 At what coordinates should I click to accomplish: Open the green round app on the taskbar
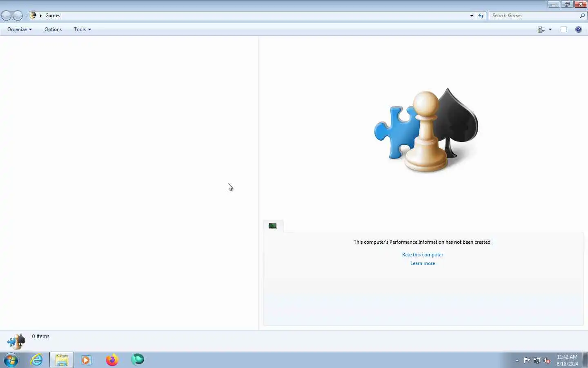pos(138,360)
